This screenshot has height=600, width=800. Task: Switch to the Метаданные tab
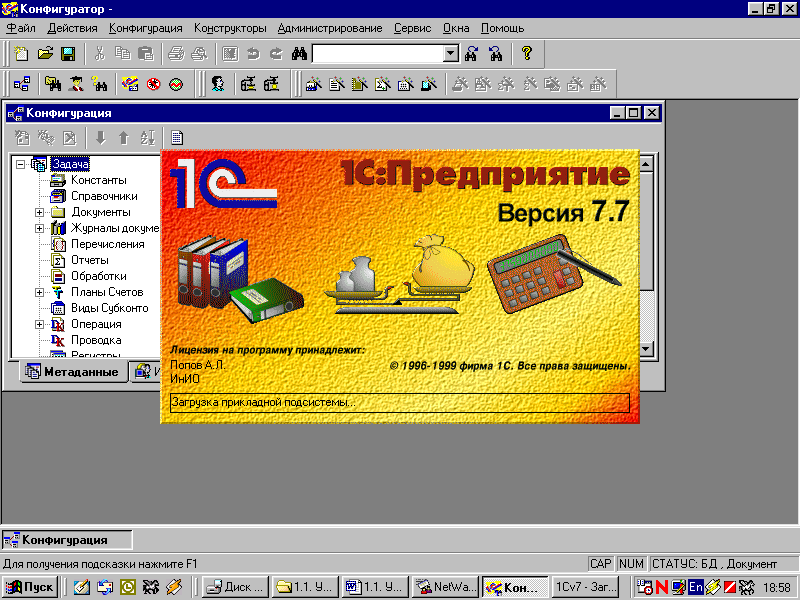(72, 372)
